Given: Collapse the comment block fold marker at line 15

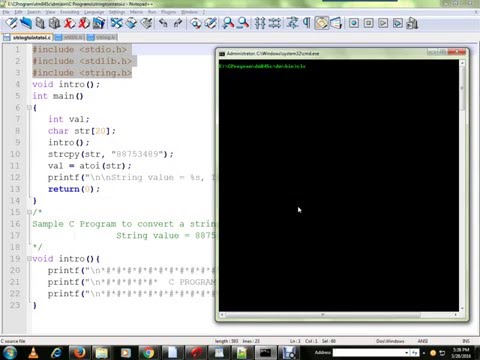Looking at the screenshot, I should pyautogui.click(x=29, y=212).
